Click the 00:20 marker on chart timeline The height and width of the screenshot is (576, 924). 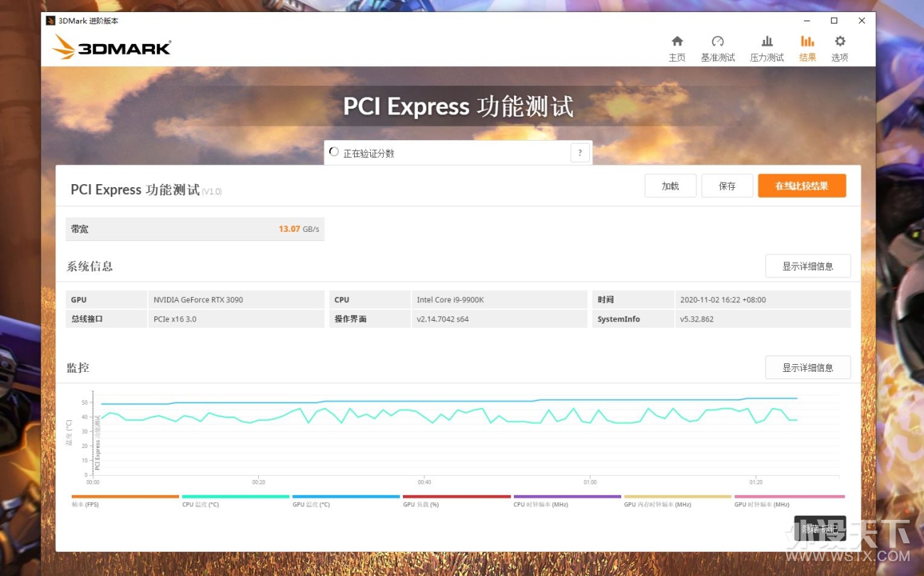click(x=259, y=482)
